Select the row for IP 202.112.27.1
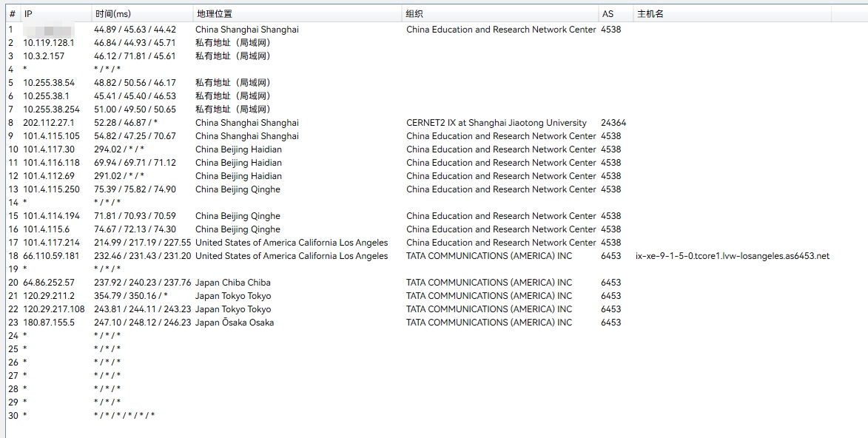 point(48,123)
